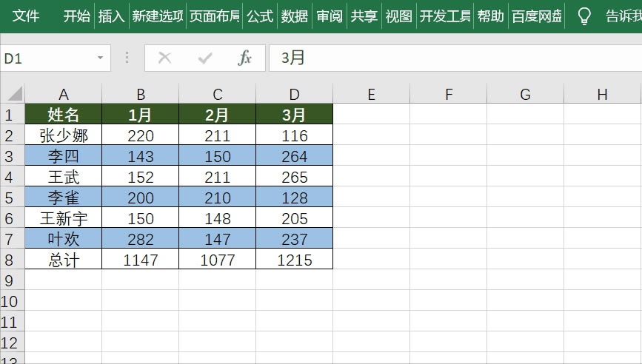Select column E header
This screenshot has height=364, width=642.
click(x=372, y=94)
